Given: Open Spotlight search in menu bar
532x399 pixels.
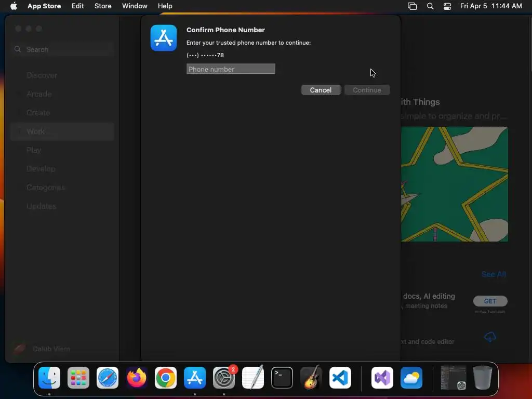Looking at the screenshot, I should (430, 6).
